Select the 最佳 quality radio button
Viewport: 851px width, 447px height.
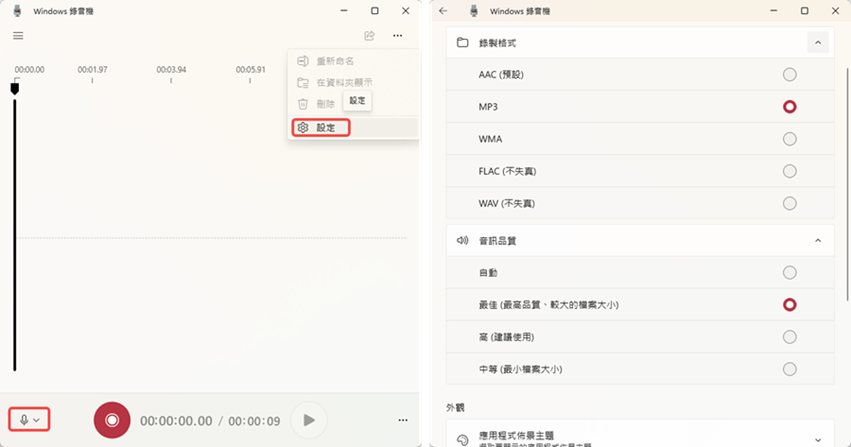(x=790, y=305)
